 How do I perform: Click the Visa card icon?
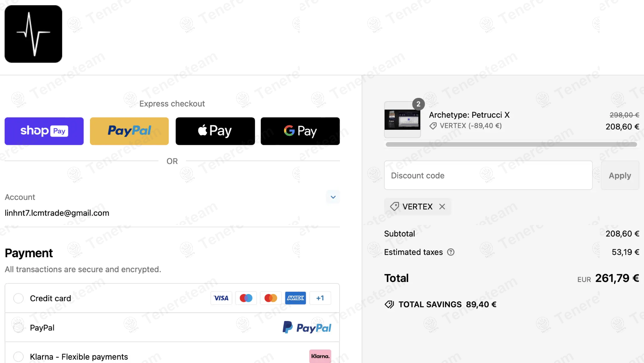(x=221, y=298)
